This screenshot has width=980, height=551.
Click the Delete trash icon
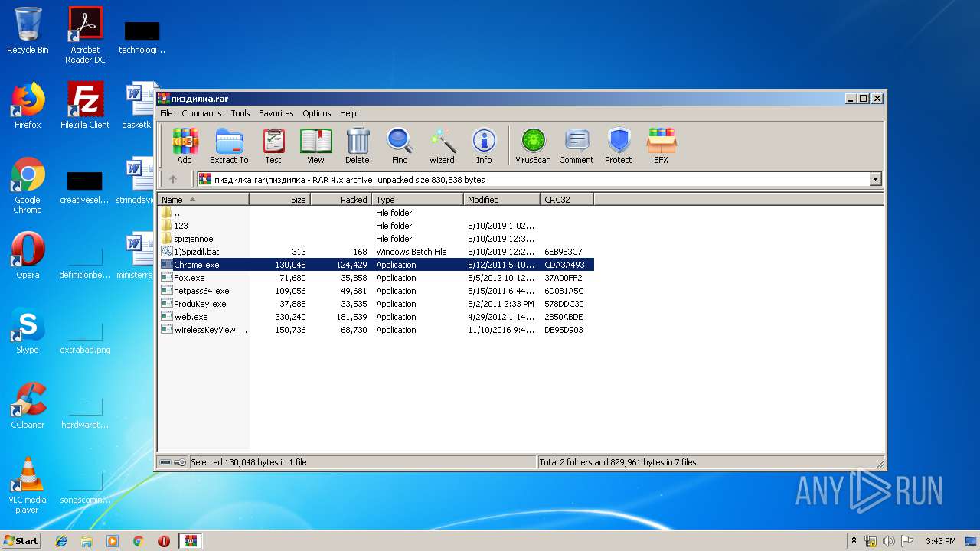357,145
